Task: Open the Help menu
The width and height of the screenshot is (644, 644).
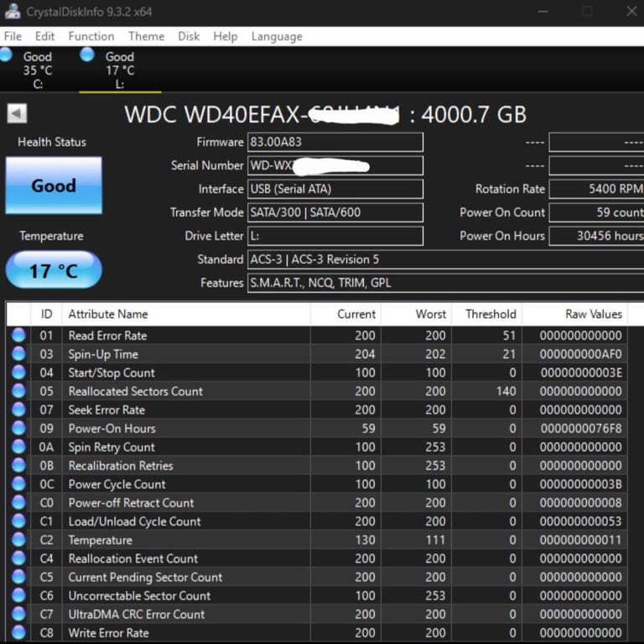Action: tap(225, 36)
